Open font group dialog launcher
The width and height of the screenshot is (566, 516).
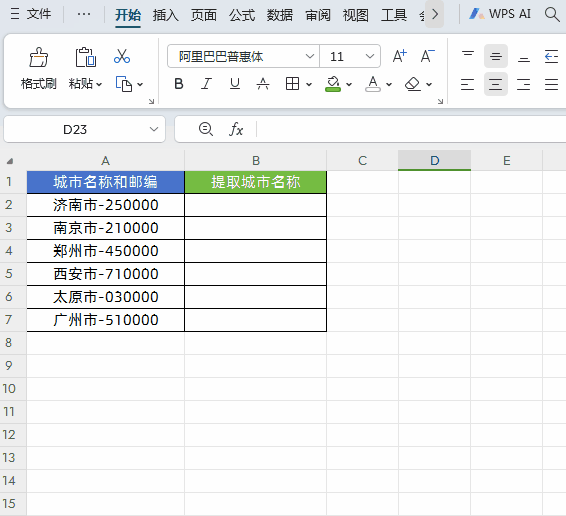(x=440, y=101)
